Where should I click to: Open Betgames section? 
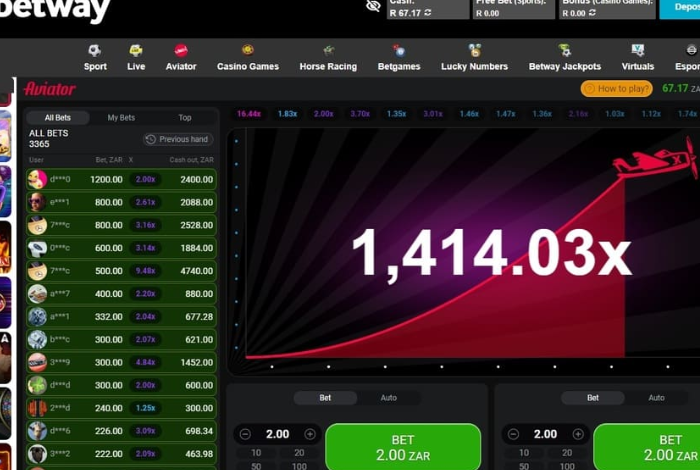point(399,58)
